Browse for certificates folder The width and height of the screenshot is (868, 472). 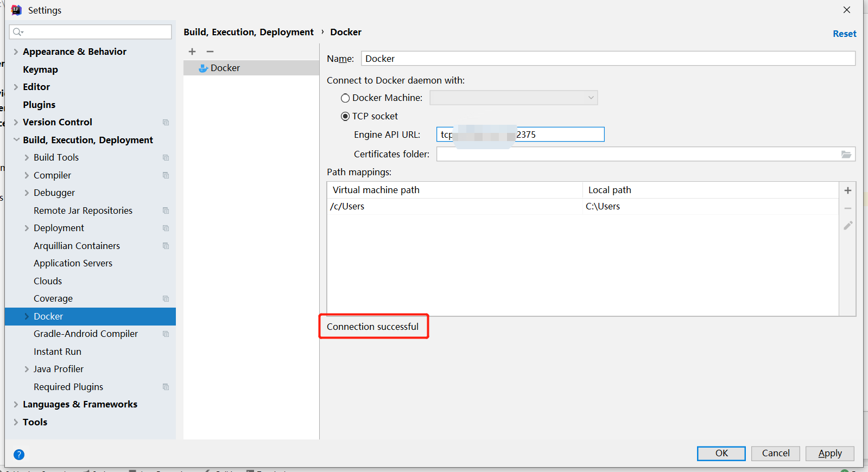pyautogui.click(x=846, y=154)
